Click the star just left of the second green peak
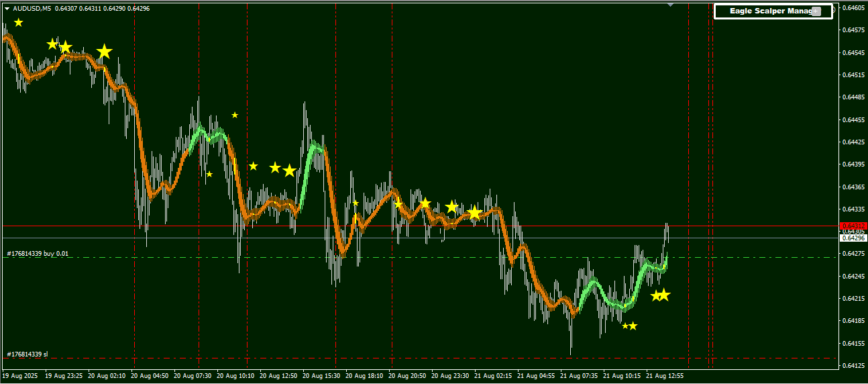 click(x=289, y=171)
